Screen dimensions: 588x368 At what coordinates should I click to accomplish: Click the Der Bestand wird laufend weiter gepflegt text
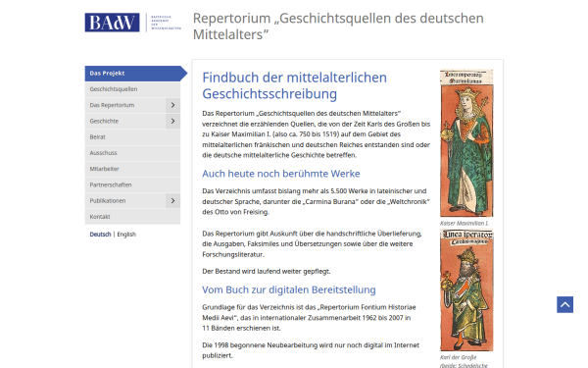(x=267, y=271)
